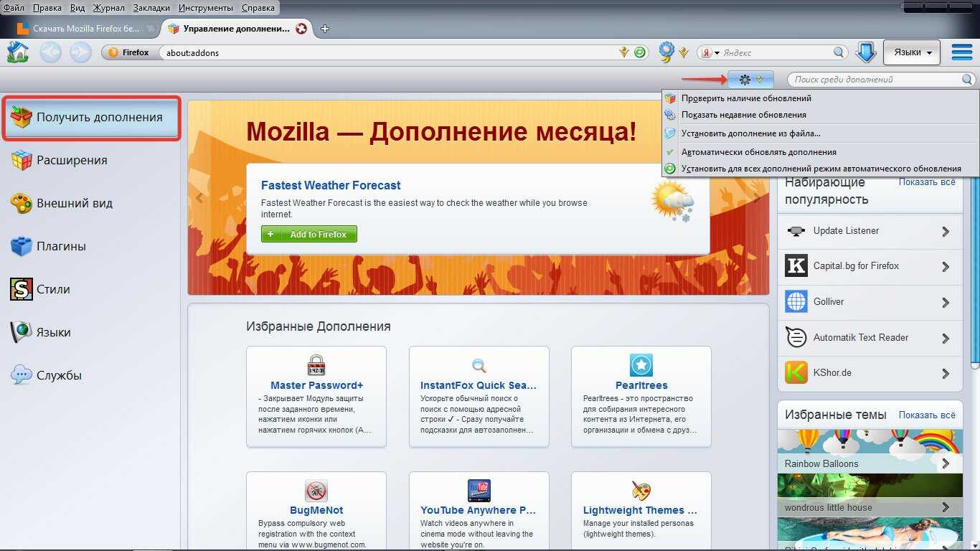Open BugMeNot add-on card
Viewport: 980px width, 551px height.
click(x=316, y=511)
